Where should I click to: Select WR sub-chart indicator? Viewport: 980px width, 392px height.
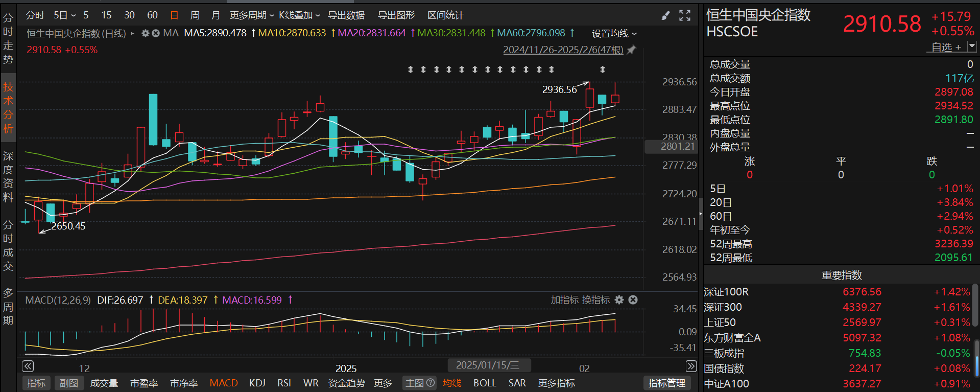point(311,383)
